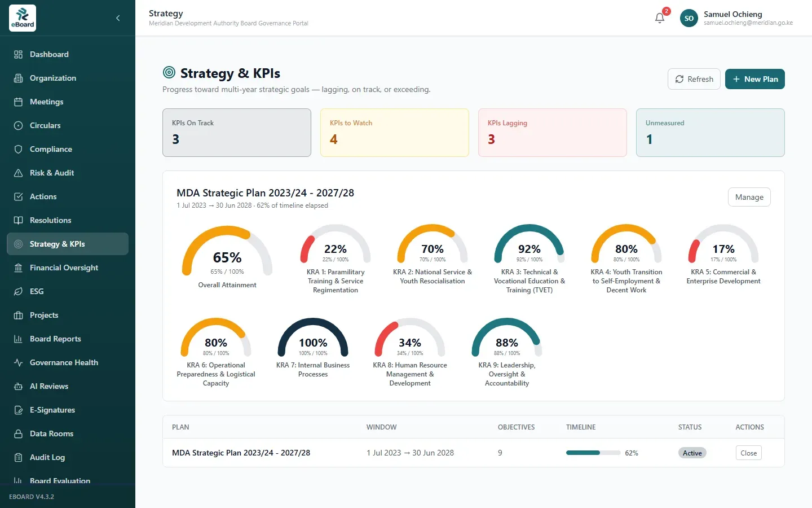Filter by KPIs to Watch card
The height and width of the screenshot is (508, 812).
[x=395, y=133]
